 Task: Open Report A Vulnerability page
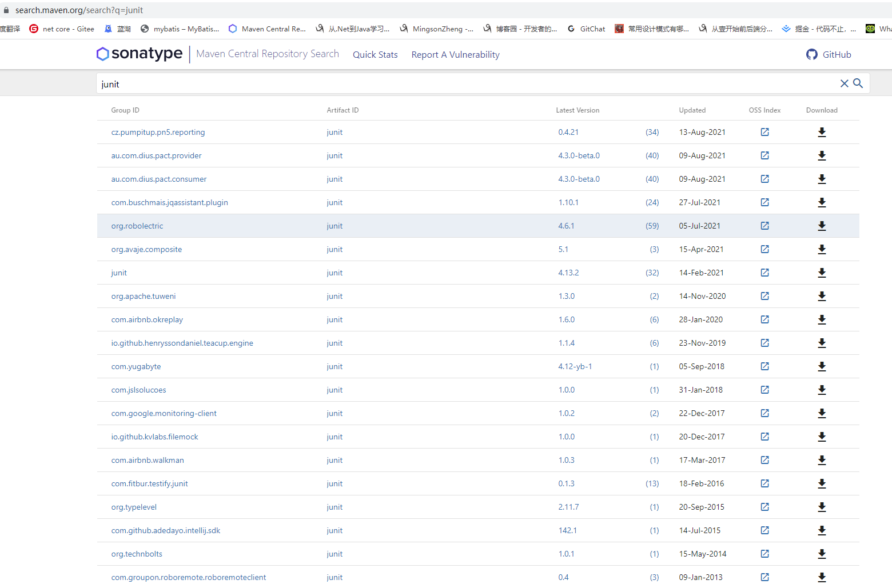[x=456, y=55]
